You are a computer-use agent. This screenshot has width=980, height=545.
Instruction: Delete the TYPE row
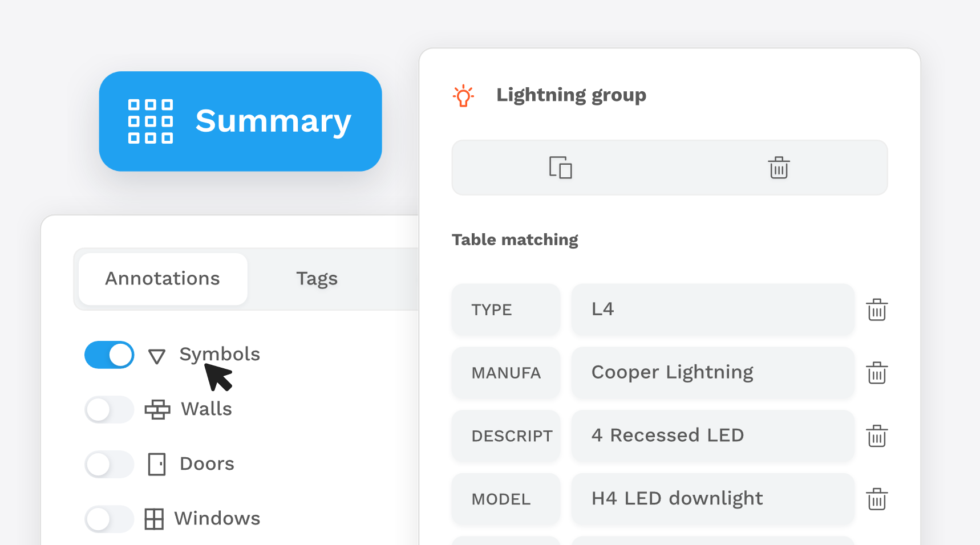[876, 310]
